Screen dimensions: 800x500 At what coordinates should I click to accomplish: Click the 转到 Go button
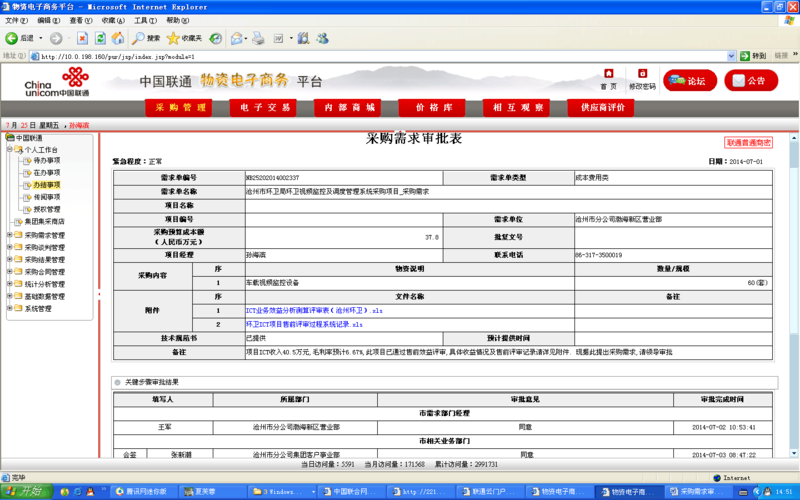pos(753,56)
